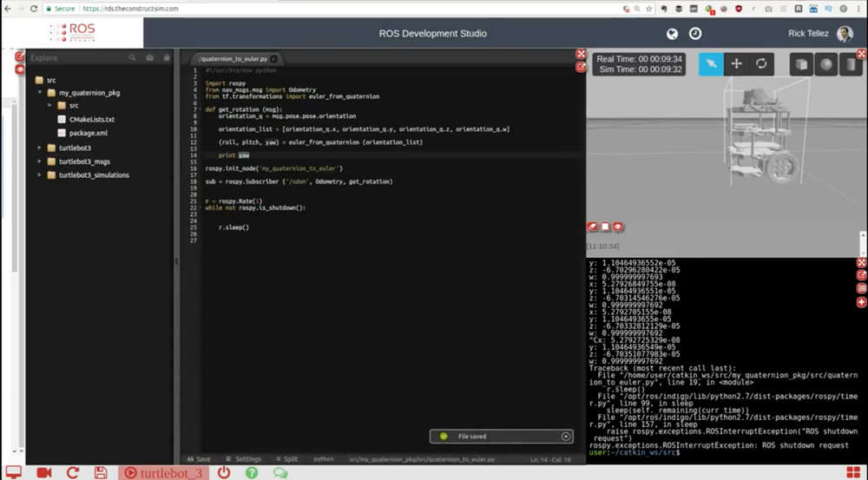The image size is (868, 480).
Task: Select the arrow selection tool in simulator
Action: click(x=711, y=64)
